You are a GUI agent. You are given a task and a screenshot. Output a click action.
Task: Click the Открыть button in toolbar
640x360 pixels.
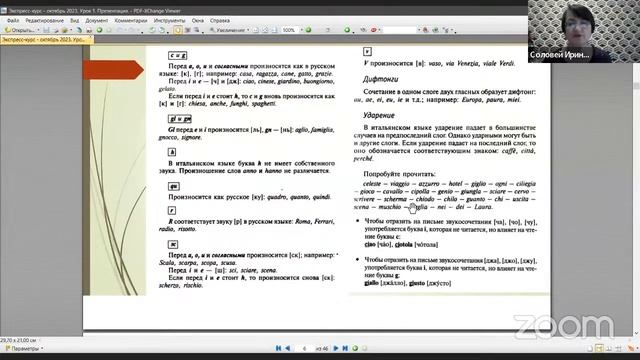coord(20,30)
